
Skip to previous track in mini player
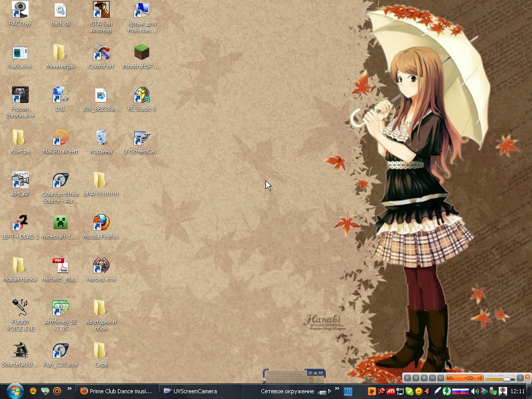pos(432,378)
